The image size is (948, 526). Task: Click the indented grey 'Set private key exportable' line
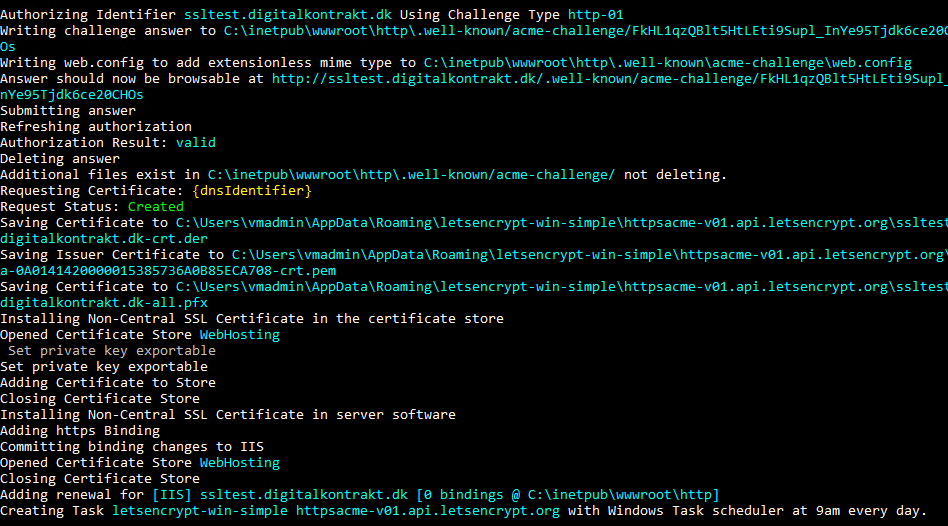coord(112,351)
